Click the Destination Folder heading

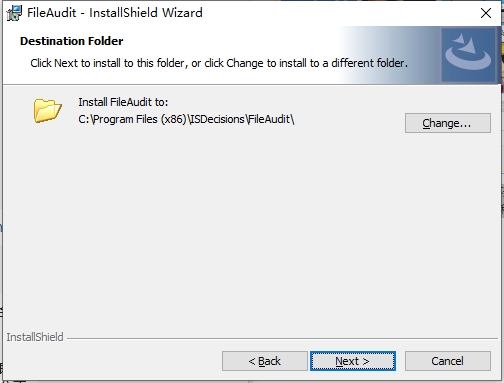[72, 41]
